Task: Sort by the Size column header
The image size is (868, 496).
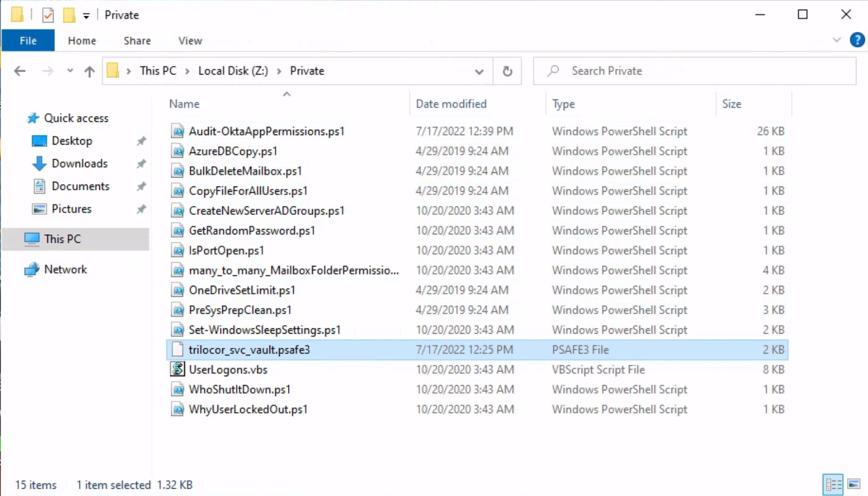Action: tap(731, 104)
